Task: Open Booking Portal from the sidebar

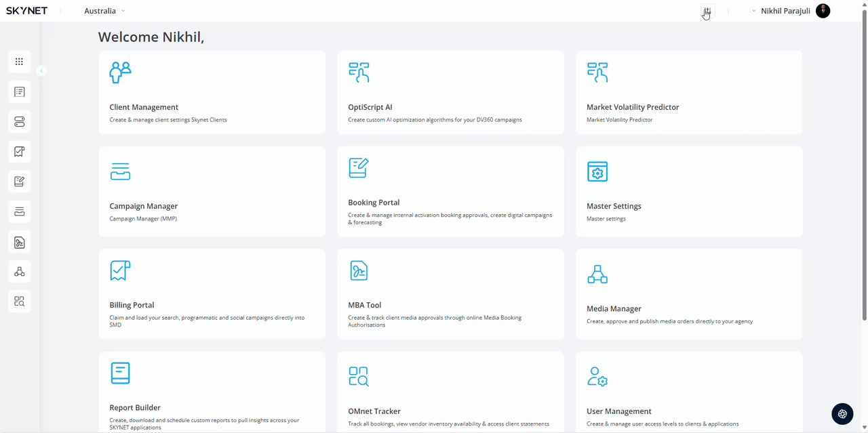Action: pyautogui.click(x=19, y=182)
